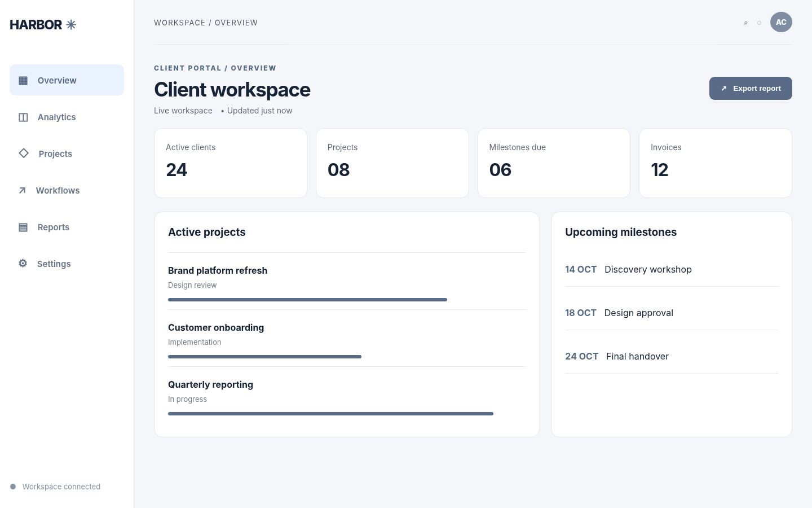Click the Active projects panel heading
Image resolution: width=812 pixels, height=508 pixels.
pos(207,232)
